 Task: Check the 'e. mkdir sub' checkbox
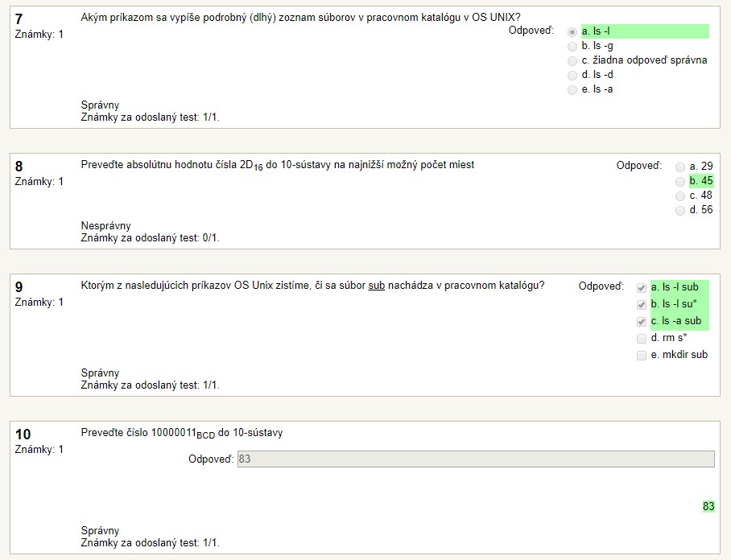click(x=642, y=356)
